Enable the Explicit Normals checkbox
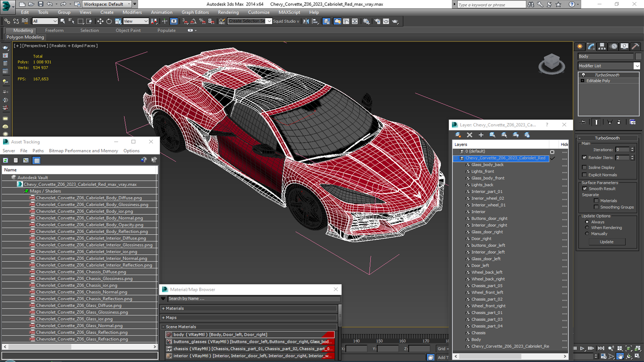 pos(584,175)
